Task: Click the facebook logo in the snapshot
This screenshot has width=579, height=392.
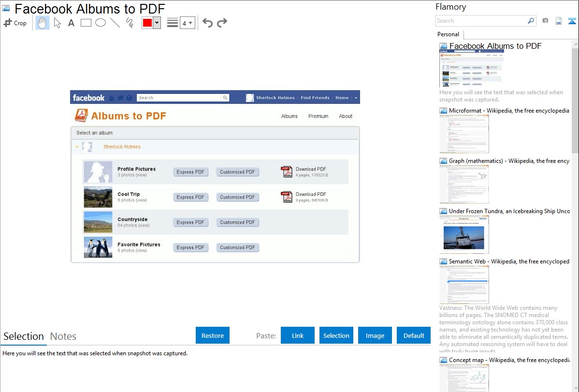Action: pos(88,98)
